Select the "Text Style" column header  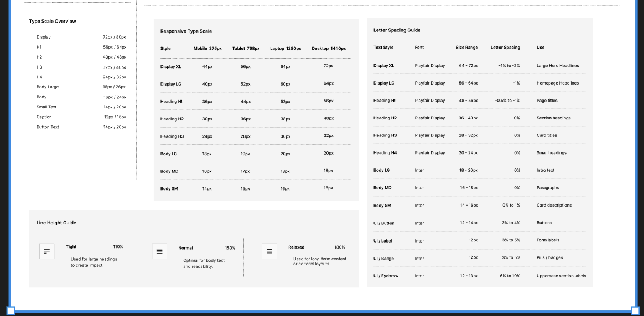tap(383, 47)
